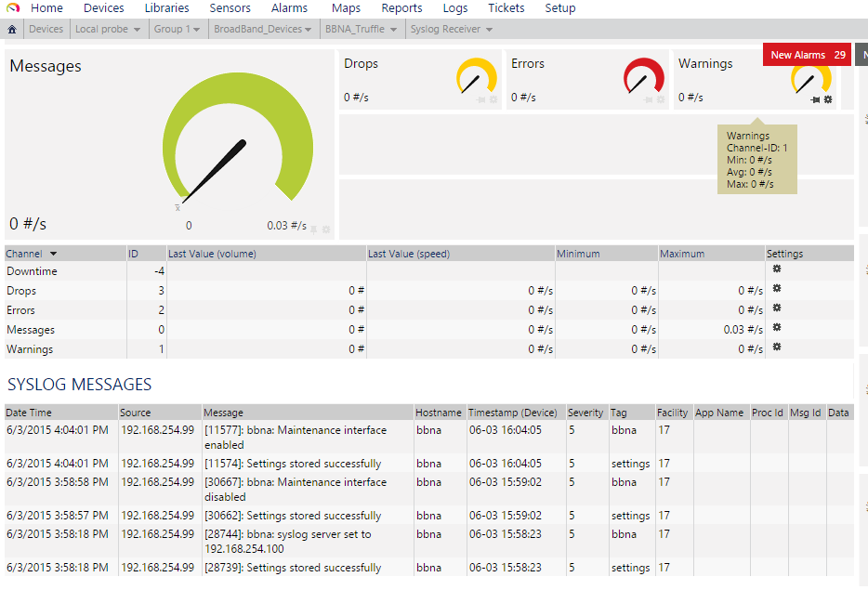The height and width of the screenshot is (590, 868).
Task: Open settings gear for Warnings channel row
Action: coord(777,347)
